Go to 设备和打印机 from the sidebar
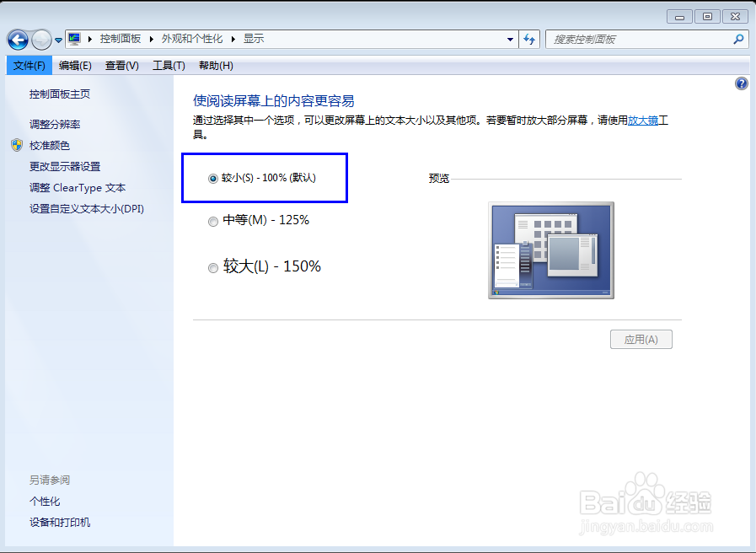 58,522
